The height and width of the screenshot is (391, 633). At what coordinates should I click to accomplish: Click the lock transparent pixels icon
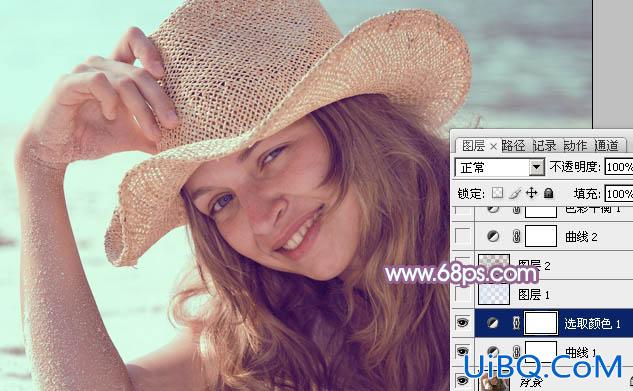coord(497,193)
